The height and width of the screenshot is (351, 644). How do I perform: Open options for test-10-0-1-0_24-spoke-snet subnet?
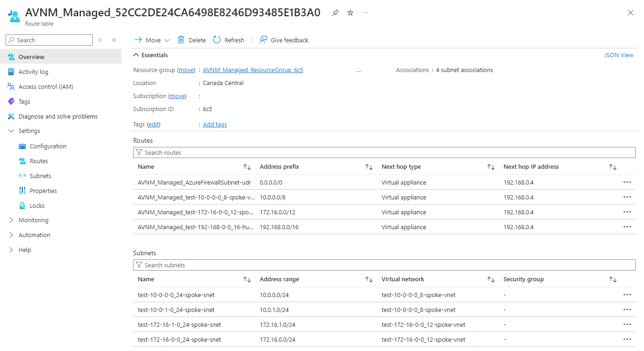627,310
